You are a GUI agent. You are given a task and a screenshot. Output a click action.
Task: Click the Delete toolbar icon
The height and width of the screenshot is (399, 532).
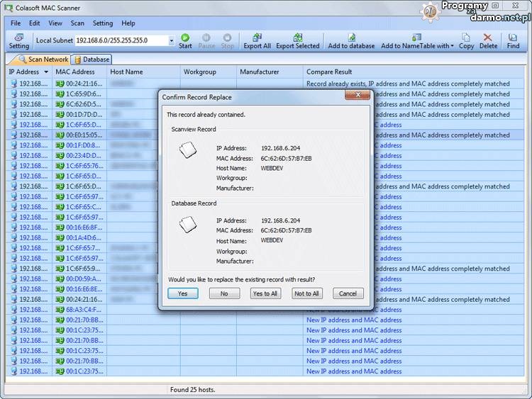click(x=488, y=41)
